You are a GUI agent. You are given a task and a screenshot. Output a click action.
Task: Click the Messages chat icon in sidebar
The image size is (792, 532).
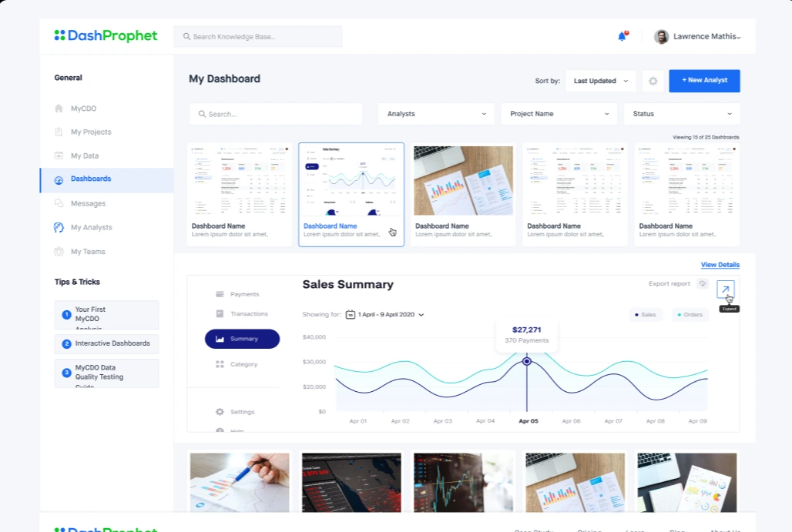[59, 203]
